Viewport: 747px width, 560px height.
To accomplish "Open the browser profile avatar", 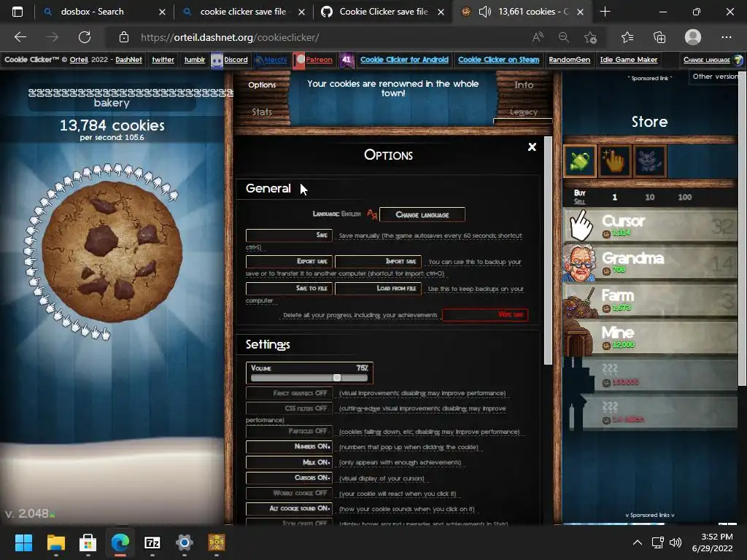I will coord(693,37).
